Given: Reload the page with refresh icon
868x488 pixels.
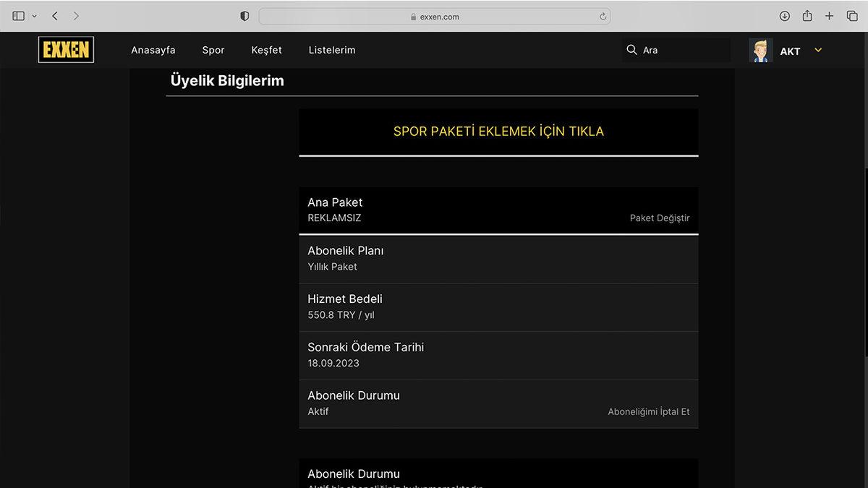Looking at the screenshot, I should [x=603, y=16].
